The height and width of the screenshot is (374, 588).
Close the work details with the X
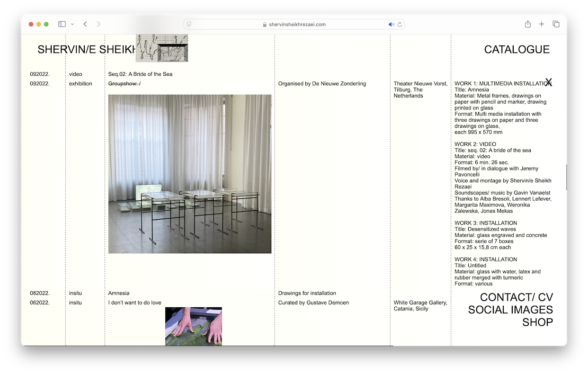tap(548, 82)
